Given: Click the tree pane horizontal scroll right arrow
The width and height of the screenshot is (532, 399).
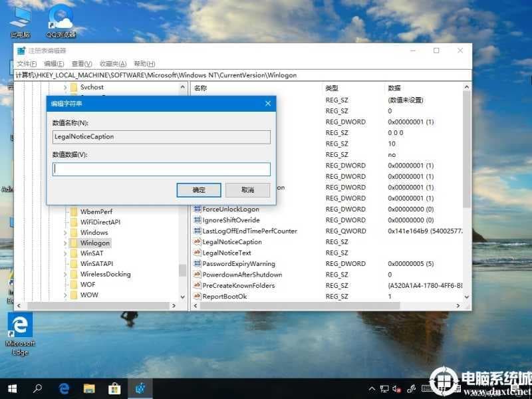Looking at the screenshot, I should tap(174, 306).
